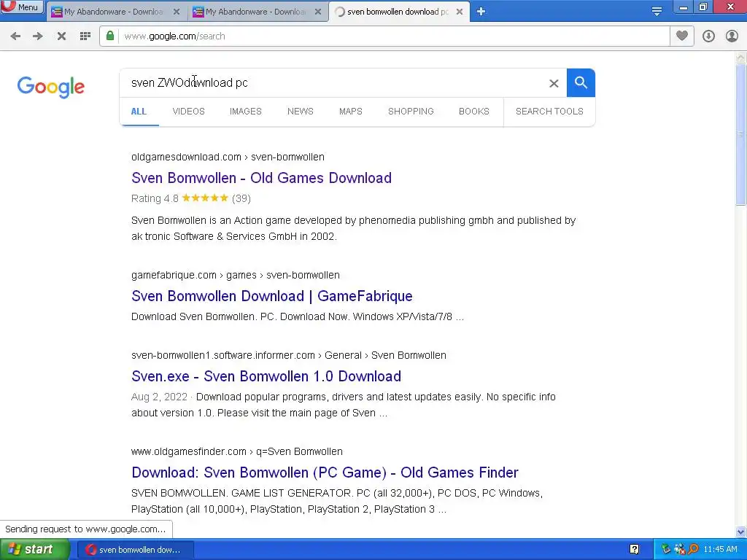Open the tab menu icon in title bar
This screenshot has height=560, width=747.
(x=657, y=12)
